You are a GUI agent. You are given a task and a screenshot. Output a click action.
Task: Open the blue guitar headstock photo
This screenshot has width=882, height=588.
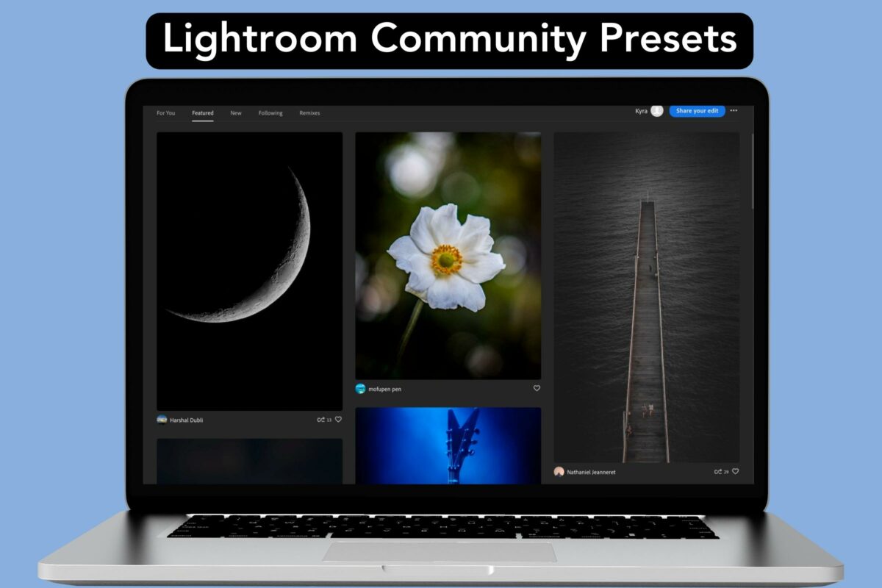point(448,445)
